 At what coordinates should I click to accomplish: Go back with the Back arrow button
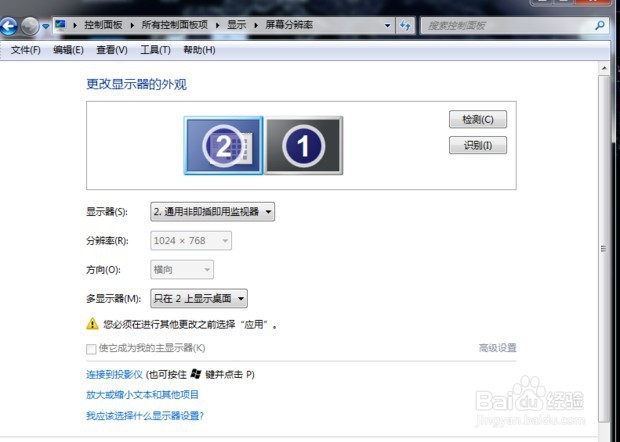9,26
